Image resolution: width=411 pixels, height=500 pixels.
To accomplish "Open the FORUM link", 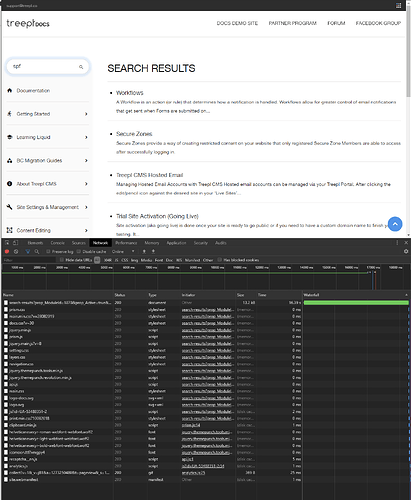I will tap(336, 23).
